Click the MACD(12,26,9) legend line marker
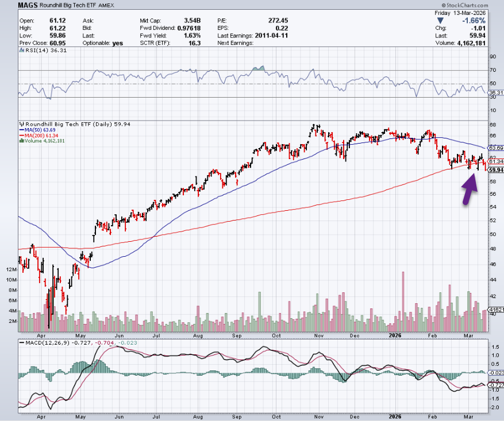Viewport: 504px width, 421px height. tap(21, 343)
